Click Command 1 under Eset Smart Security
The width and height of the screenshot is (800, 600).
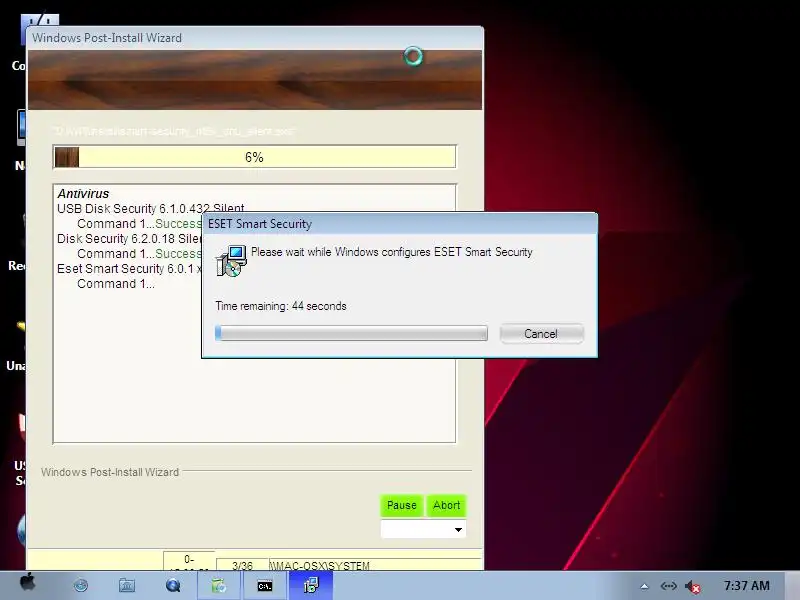pos(116,284)
